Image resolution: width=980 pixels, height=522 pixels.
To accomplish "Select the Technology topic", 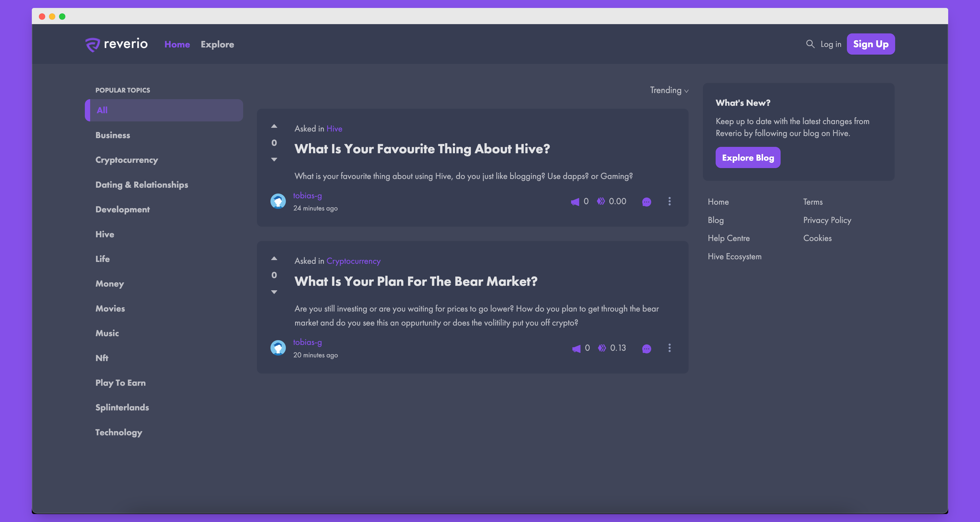I will pos(119,433).
